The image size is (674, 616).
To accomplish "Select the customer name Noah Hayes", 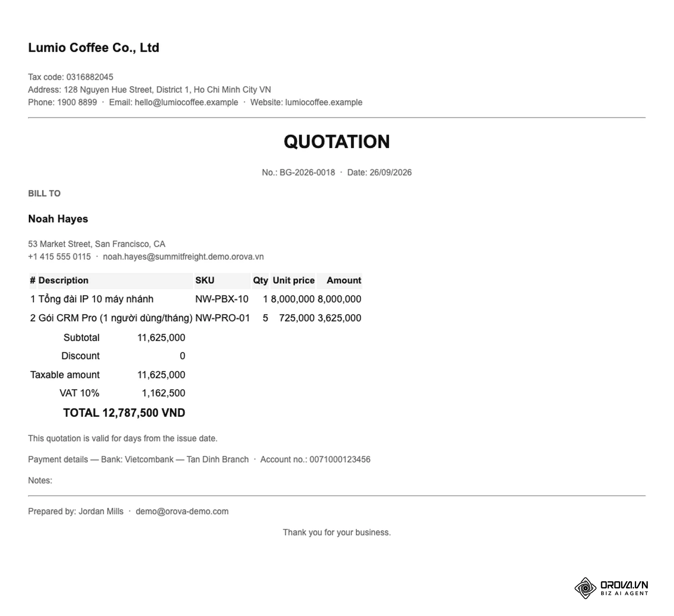I will coord(58,219).
